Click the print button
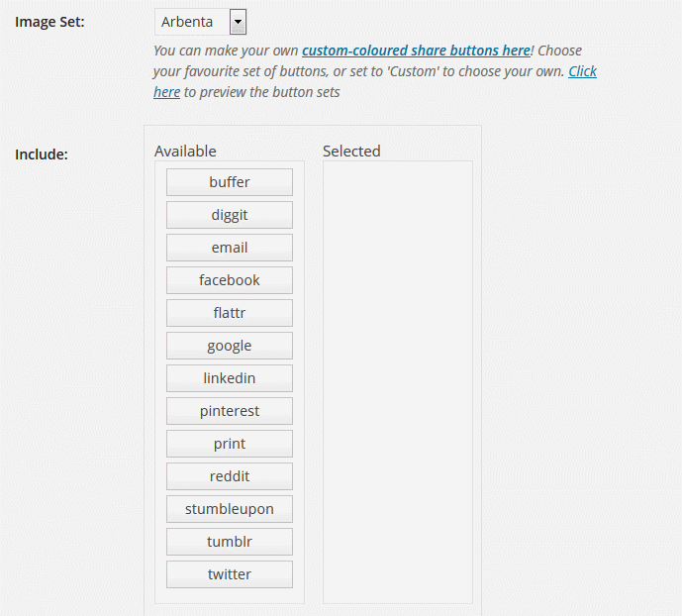The height and width of the screenshot is (616, 682). click(230, 444)
